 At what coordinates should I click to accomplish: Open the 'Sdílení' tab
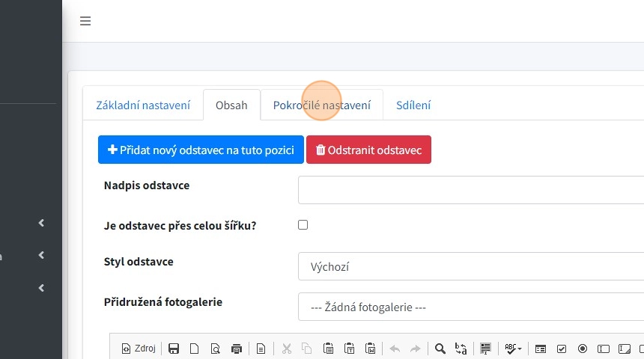(413, 105)
